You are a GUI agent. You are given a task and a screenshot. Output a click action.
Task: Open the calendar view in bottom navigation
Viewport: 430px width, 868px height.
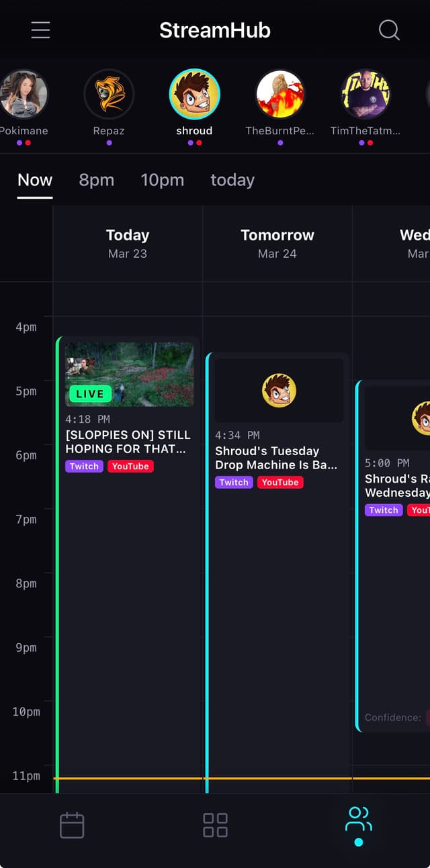tap(72, 825)
